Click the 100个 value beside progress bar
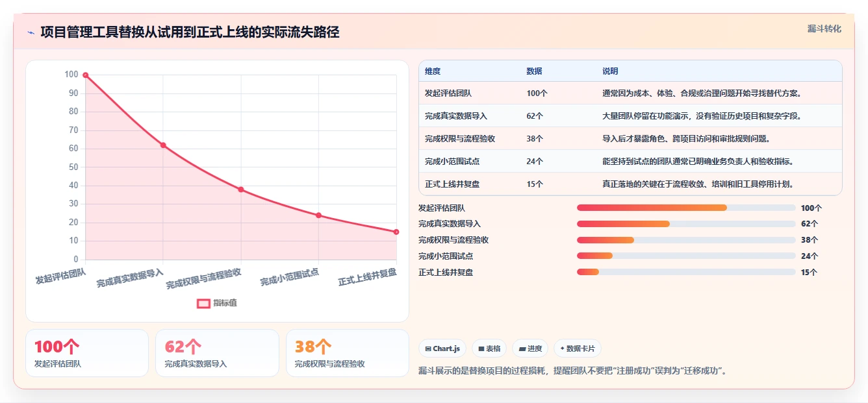 (x=811, y=208)
